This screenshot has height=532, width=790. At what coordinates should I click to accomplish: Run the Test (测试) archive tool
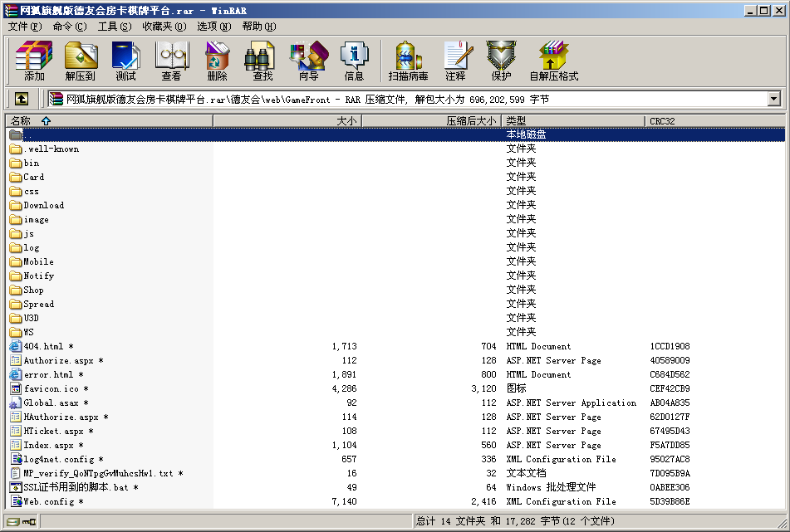coord(125,61)
